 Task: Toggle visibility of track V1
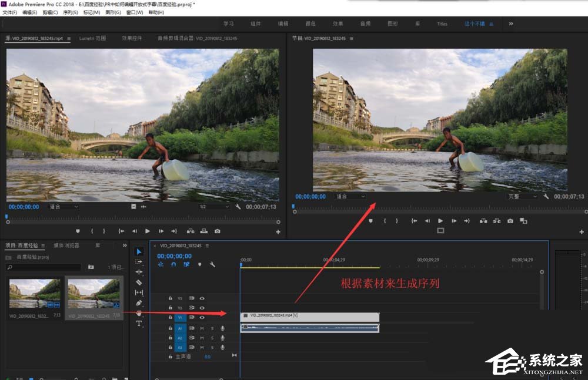click(x=202, y=317)
